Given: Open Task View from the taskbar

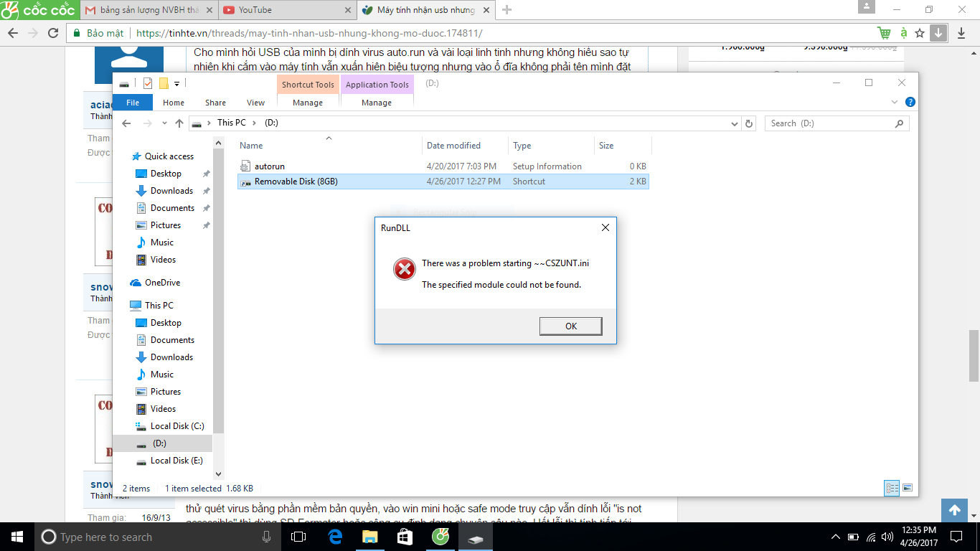Looking at the screenshot, I should [x=298, y=537].
